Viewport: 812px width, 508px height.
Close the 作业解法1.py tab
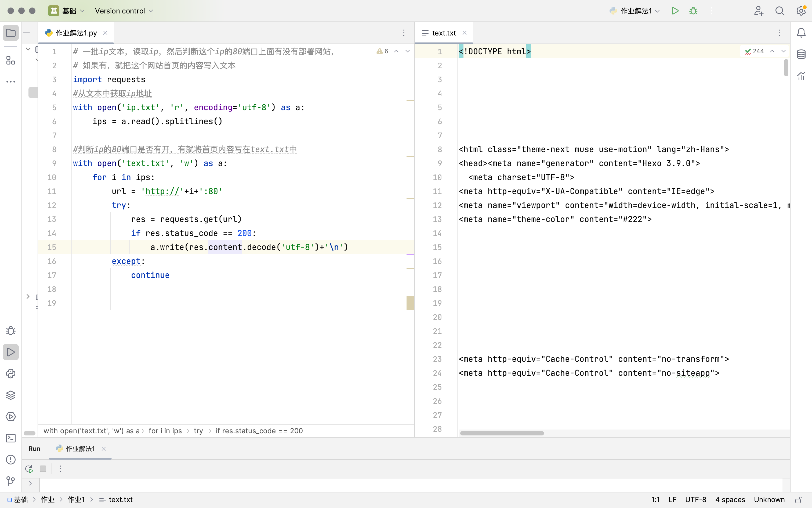pos(105,33)
